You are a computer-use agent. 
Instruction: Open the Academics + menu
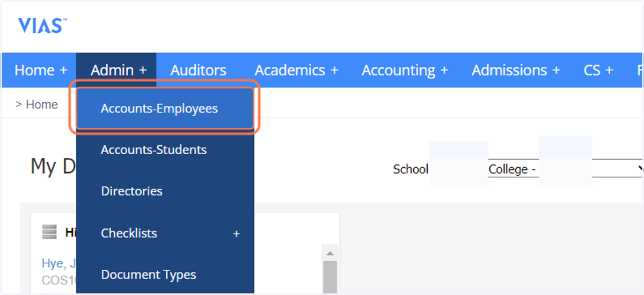pyautogui.click(x=297, y=70)
